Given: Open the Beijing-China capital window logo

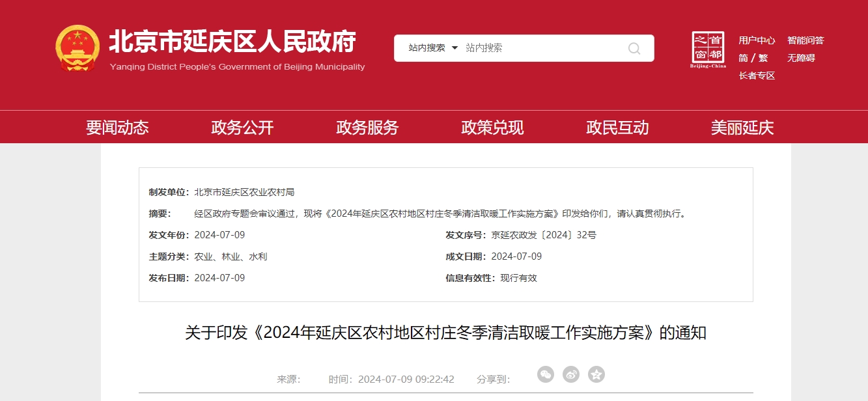Looking at the screenshot, I should click(708, 49).
